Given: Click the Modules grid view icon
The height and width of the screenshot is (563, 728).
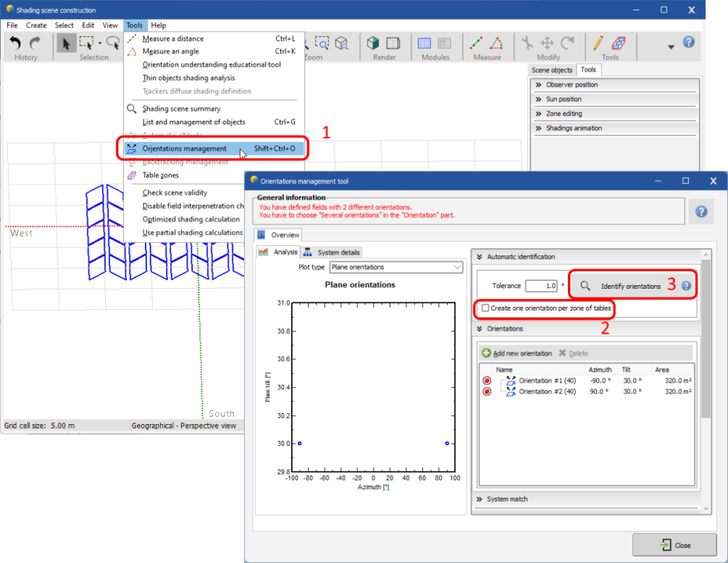Looking at the screenshot, I should (425, 44).
